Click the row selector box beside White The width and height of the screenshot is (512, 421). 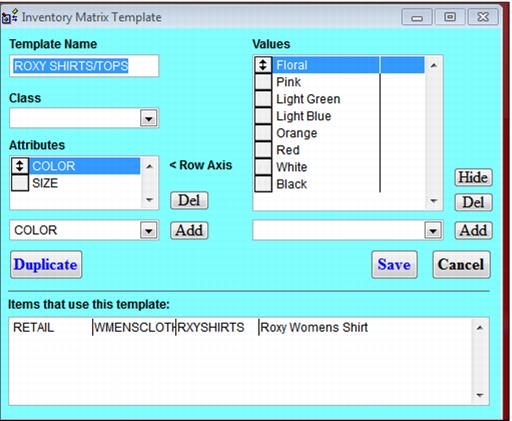(x=263, y=167)
